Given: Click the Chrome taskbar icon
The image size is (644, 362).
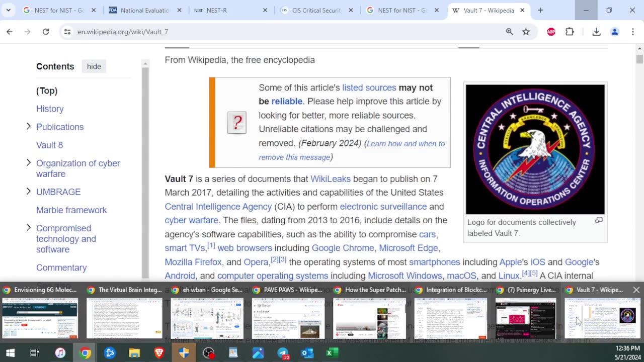Looking at the screenshot, I should [85, 353].
